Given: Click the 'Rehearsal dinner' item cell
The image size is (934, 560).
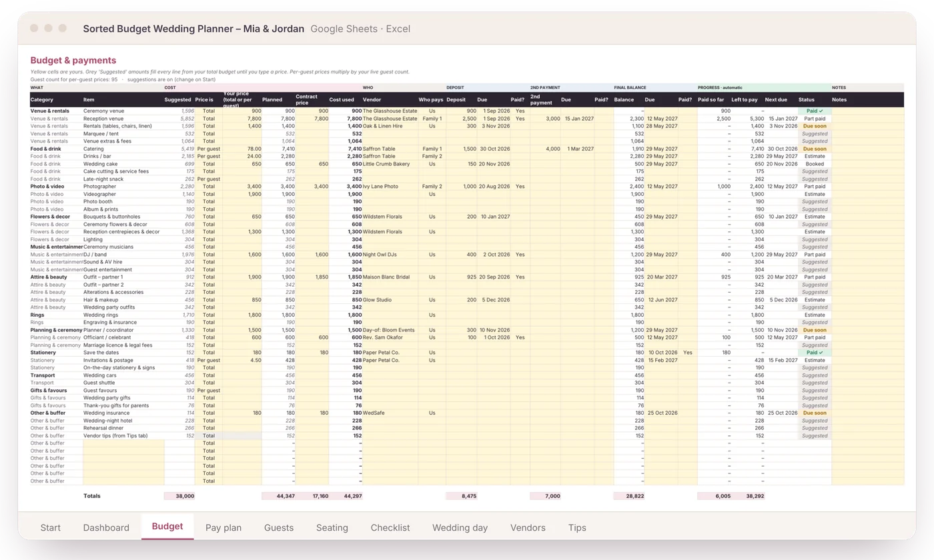Looking at the screenshot, I should (123, 429).
